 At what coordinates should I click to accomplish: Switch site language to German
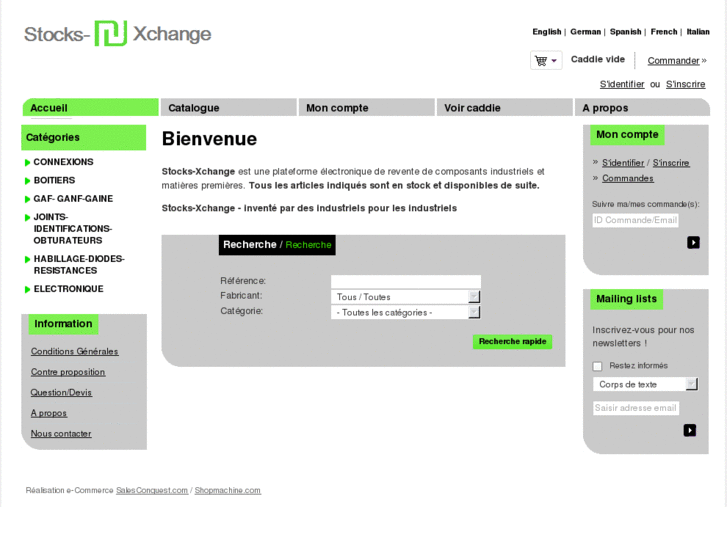pyautogui.click(x=586, y=32)
